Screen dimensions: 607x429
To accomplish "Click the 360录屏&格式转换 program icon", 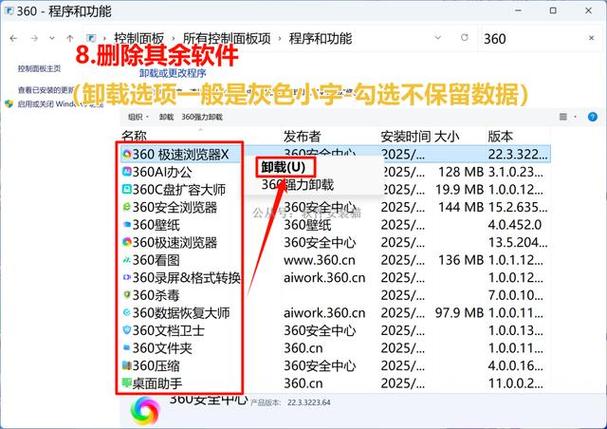I will pos(127,277).
